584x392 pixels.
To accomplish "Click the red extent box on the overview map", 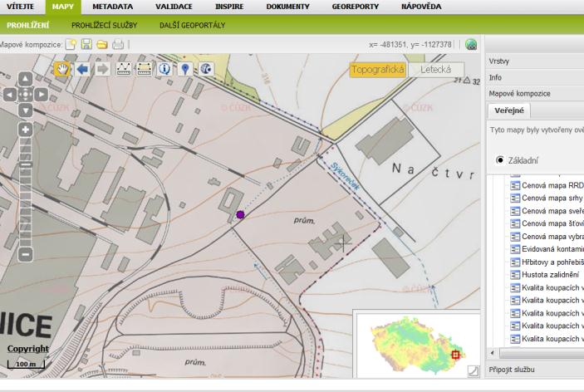I will pos(455,355).
